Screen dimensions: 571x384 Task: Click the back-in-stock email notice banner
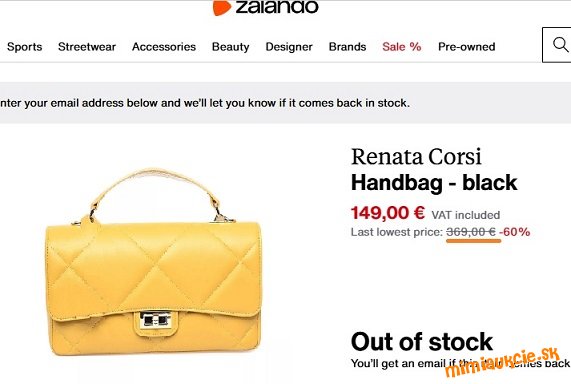(286, 103)
